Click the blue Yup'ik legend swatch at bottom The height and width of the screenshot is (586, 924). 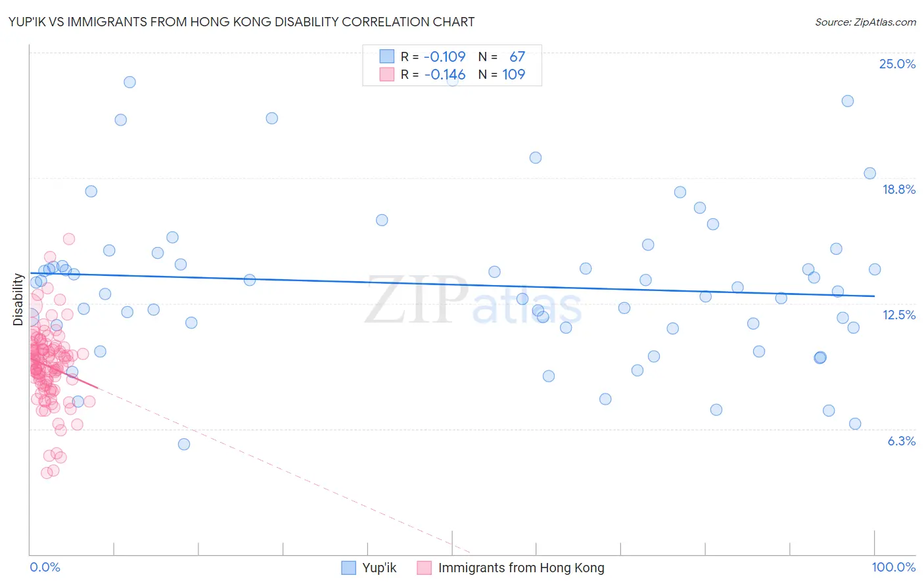click(349, 568)
